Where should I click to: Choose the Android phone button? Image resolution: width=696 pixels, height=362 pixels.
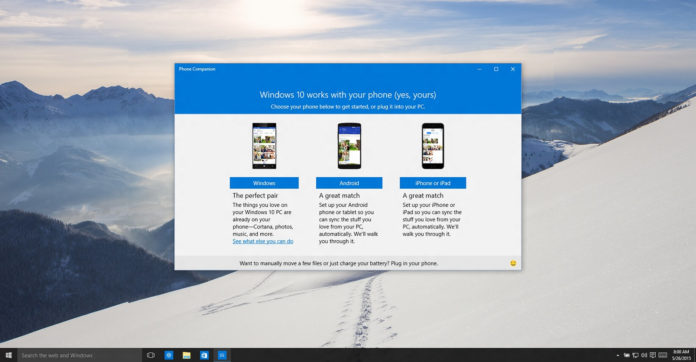(x=349, y=183)
